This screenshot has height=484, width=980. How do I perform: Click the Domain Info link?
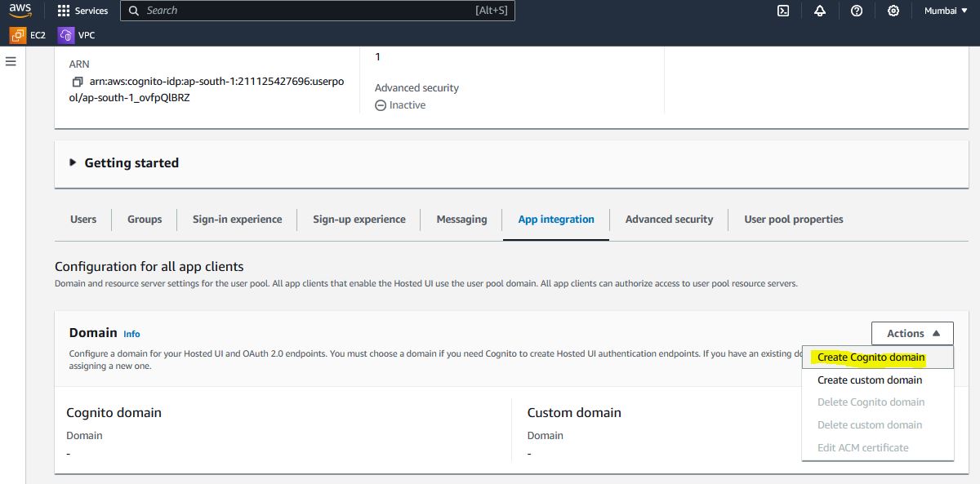coord(131,334)
